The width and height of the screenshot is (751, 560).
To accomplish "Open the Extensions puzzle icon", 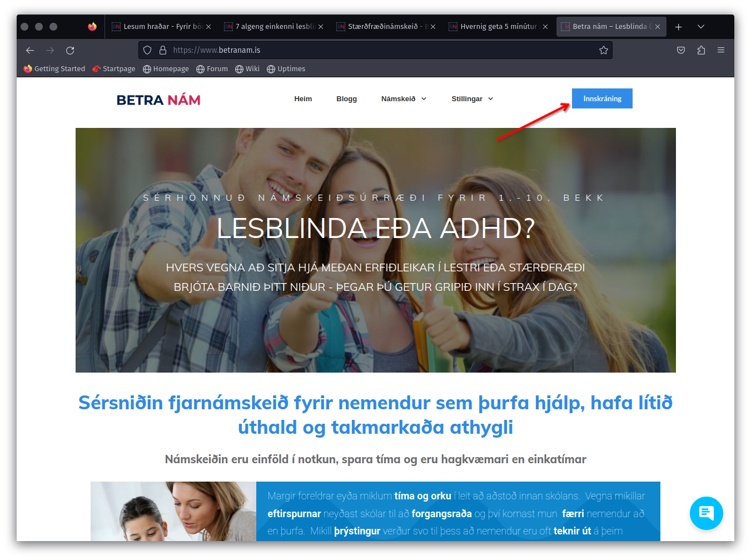I will pos(701,50).
